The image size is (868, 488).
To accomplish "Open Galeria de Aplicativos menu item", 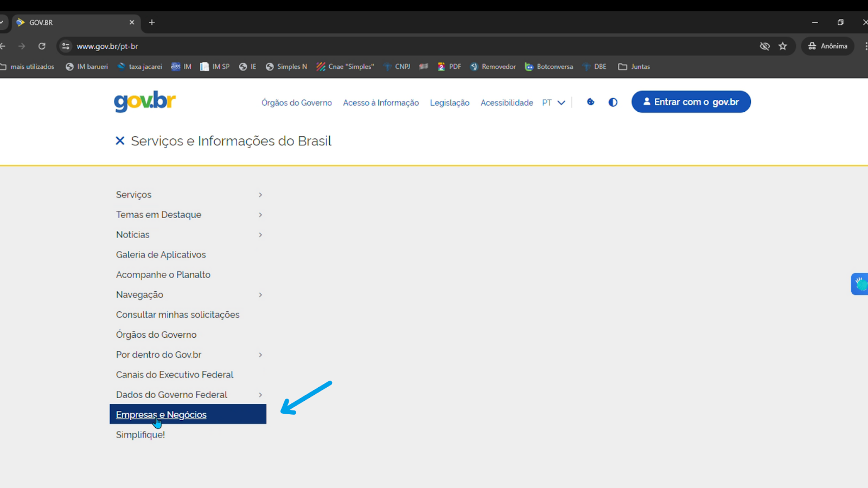I will [x=161, y=255].
